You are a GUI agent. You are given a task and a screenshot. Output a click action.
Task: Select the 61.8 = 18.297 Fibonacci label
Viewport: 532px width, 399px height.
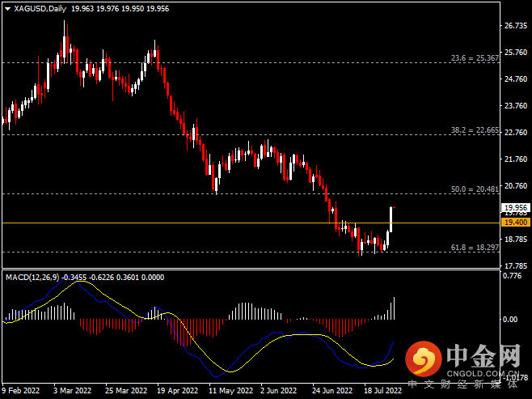click(475, 248)
